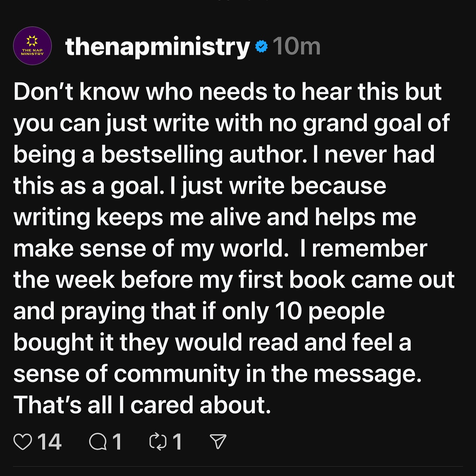View the reply count next to comment icon
Image resolution: width=476 pixels, height=476 pixels.
pyautogui.click(x=117, y=442)
